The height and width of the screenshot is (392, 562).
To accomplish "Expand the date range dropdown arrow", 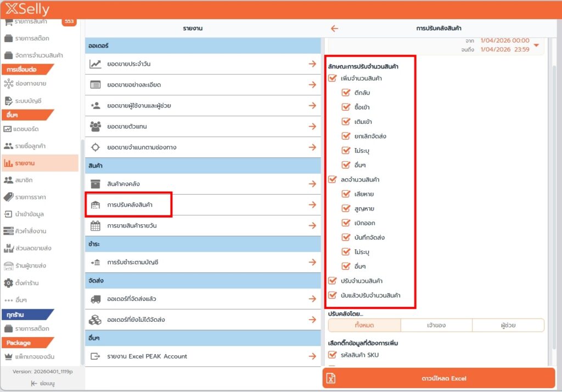I will click(536, 45).
